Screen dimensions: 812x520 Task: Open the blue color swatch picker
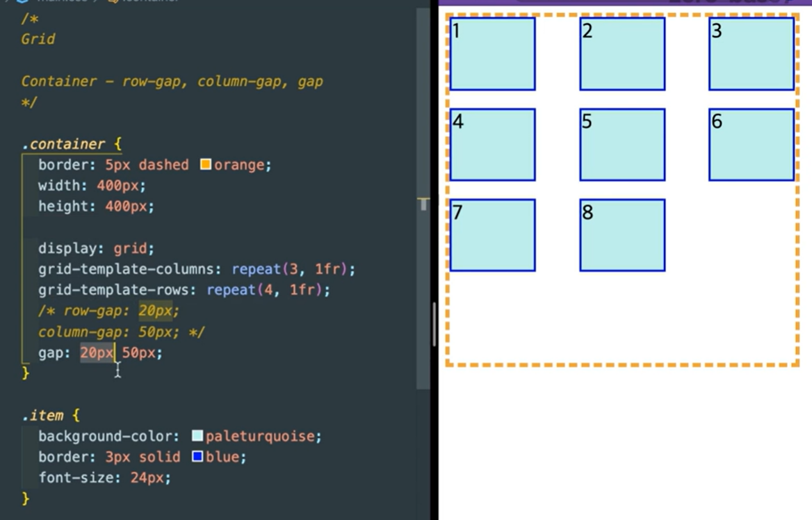click(x=197, y=456)
